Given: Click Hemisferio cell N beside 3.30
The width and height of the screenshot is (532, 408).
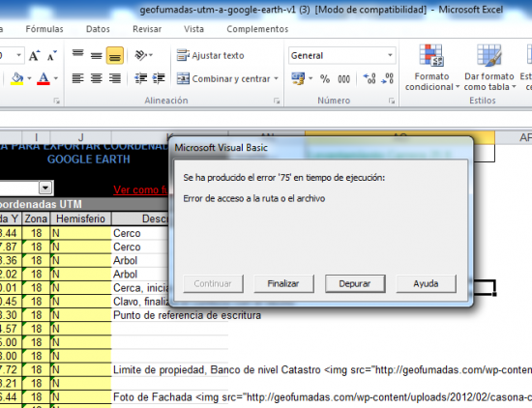Looking at the screenshot, I should 80,315.
